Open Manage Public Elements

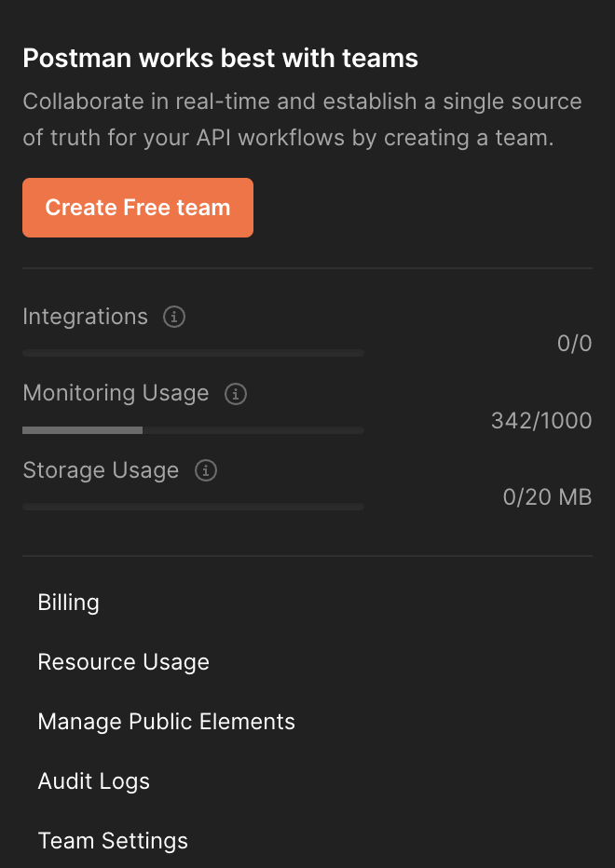click(x=166, y=722)
